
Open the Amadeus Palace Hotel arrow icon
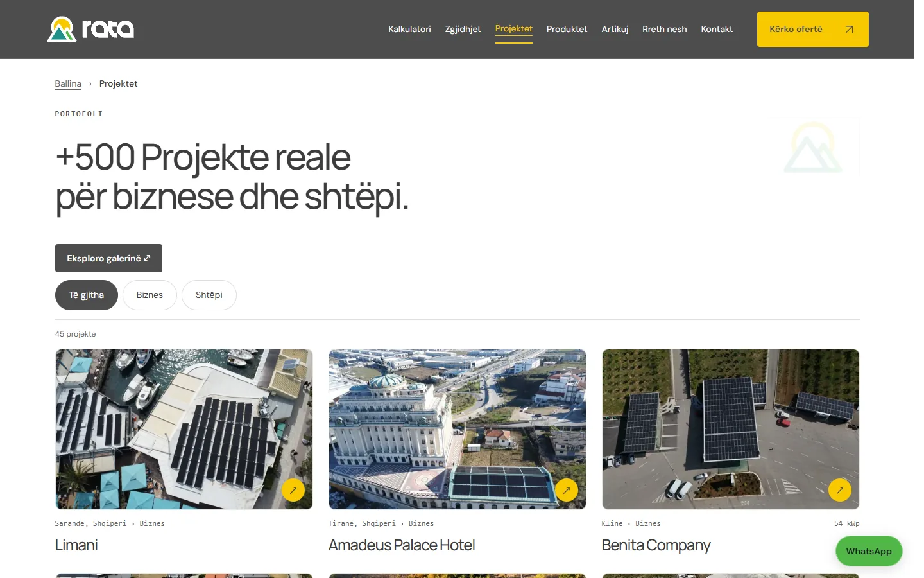(567, 490)
